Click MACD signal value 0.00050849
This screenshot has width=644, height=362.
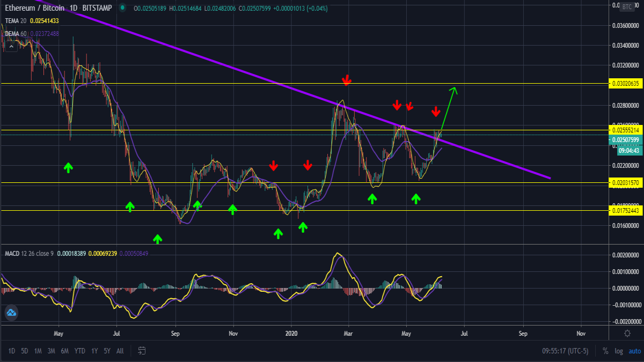134,253
